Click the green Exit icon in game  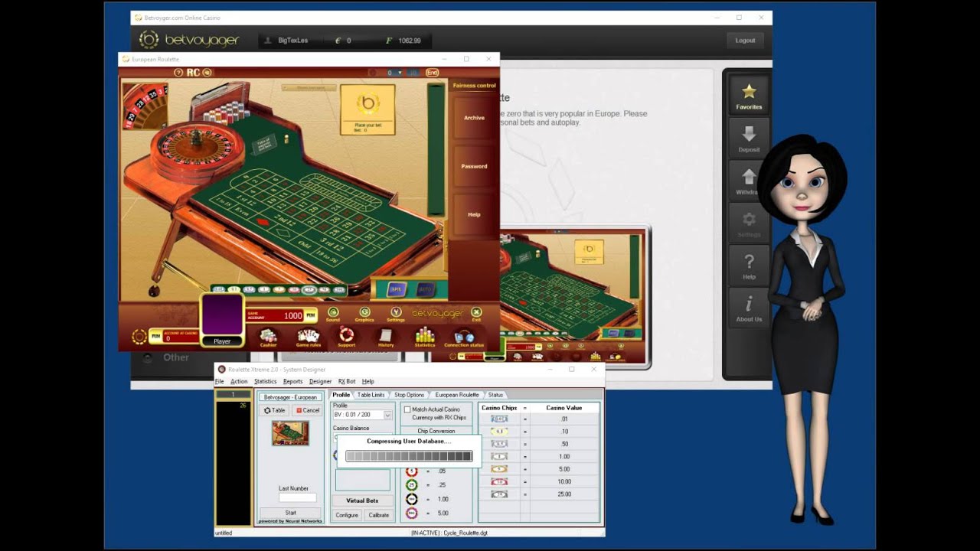pos(476,314)
